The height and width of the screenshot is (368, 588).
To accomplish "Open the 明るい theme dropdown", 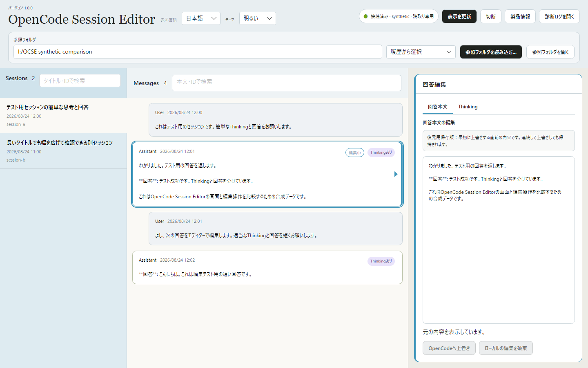I will click(257, 18).
